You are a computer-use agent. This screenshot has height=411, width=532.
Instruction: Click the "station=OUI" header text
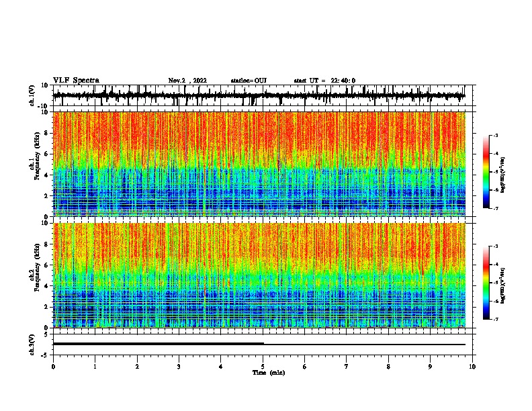[x=249, y=81]
